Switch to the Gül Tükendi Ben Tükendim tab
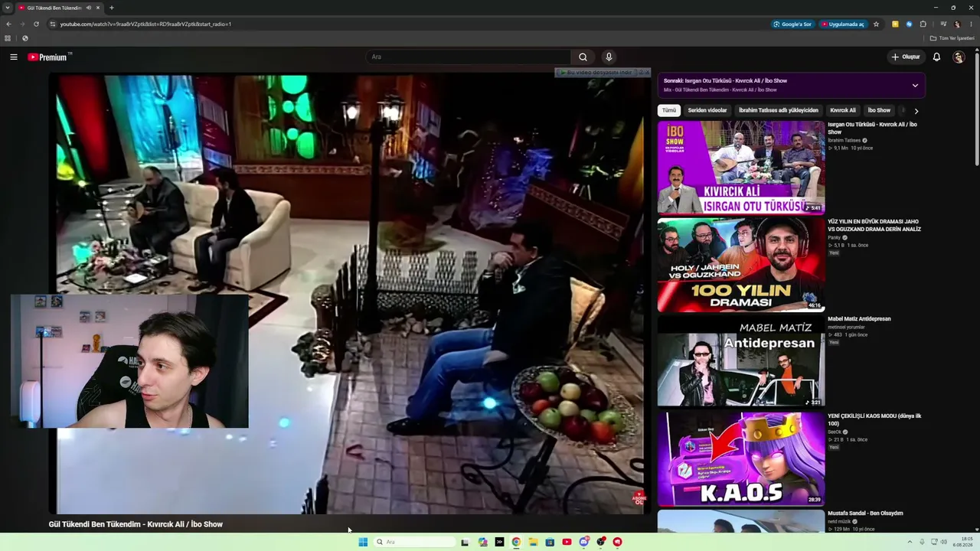Image resolution: width=980 pixels, height=551 pixels. 54,8
